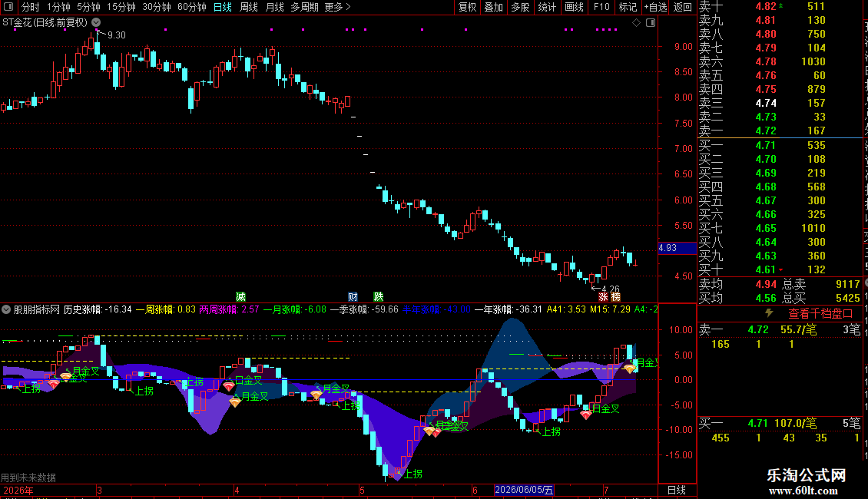Click the 卖一 price 4.72 in order book
This screenshot has width=868, height=499.
click(766, 131)
